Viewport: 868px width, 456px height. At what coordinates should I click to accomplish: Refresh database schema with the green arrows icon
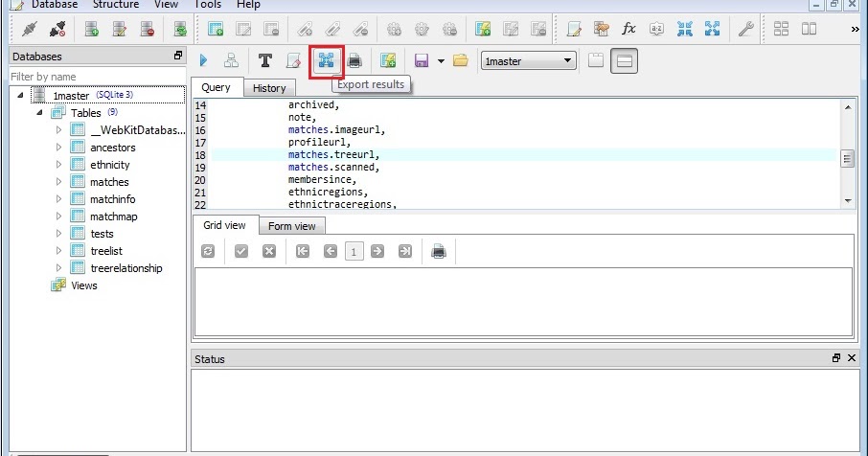pos(180,29)
